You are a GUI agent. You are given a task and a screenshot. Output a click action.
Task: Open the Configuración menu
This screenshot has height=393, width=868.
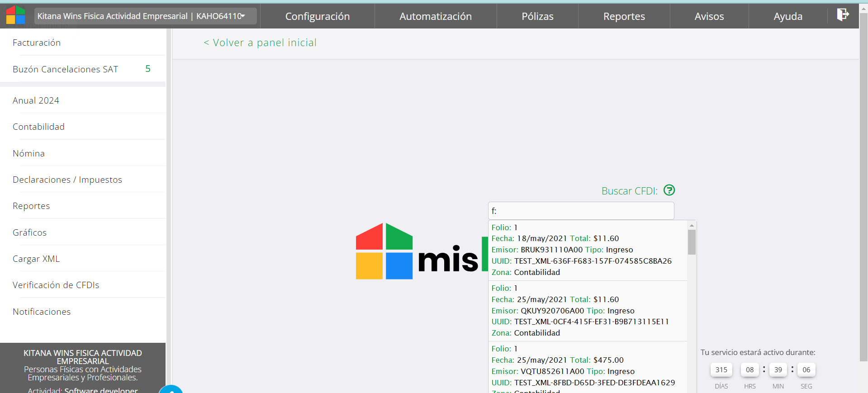(317, 16)
